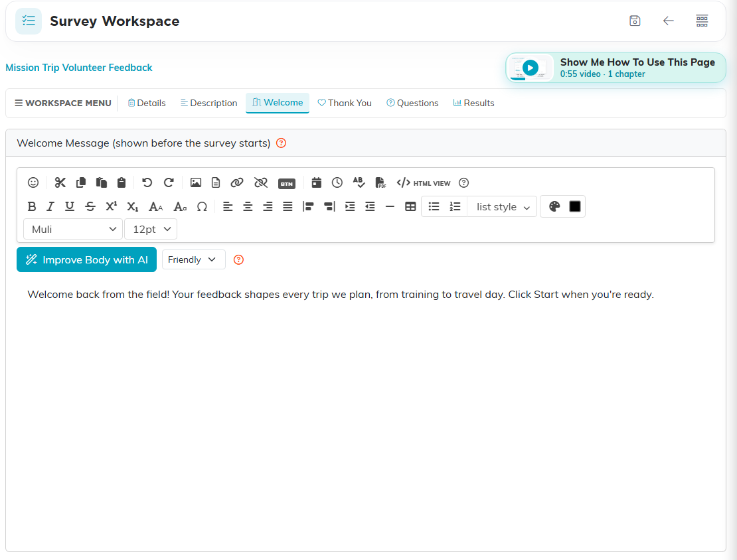This screenshot has width=737, height=560.
Task: Click help icon next to Friendly dropdown
Action: click(239, 260)
